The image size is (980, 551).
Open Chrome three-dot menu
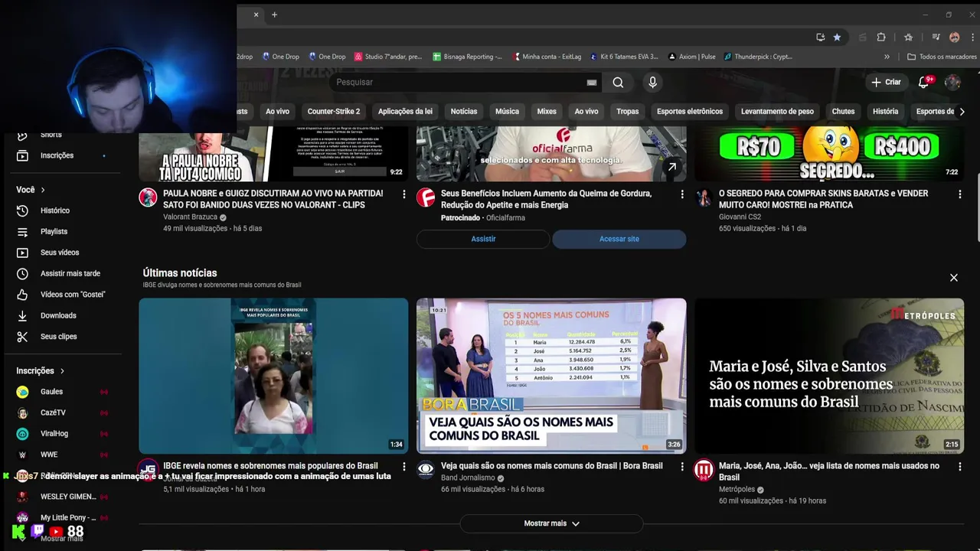tap(972, 37)
